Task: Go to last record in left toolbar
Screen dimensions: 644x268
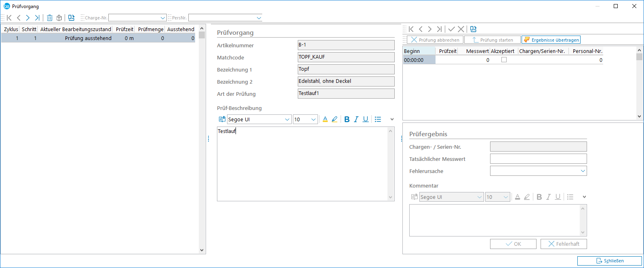Action: click(37, 18)
